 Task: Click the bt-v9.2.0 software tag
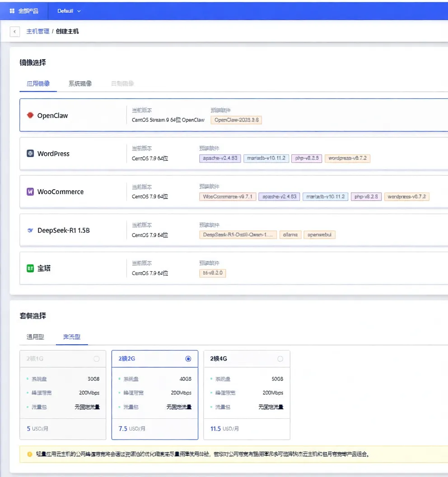(212, 273)
